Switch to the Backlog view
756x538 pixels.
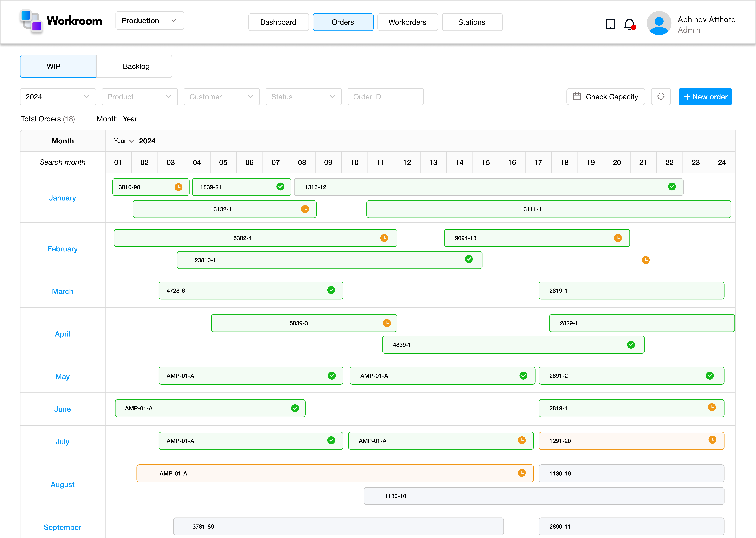pos(136,66)
